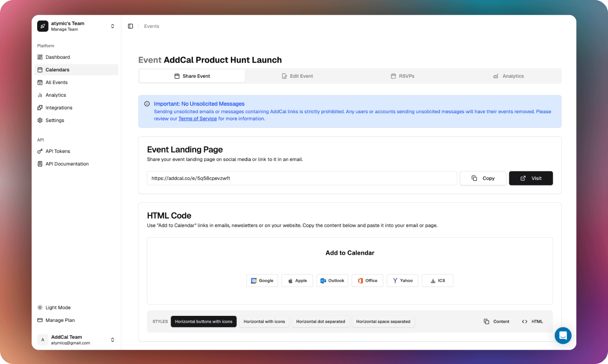
Task: Expand the atymic's Team switcher chevron
Action: (113, 26)
